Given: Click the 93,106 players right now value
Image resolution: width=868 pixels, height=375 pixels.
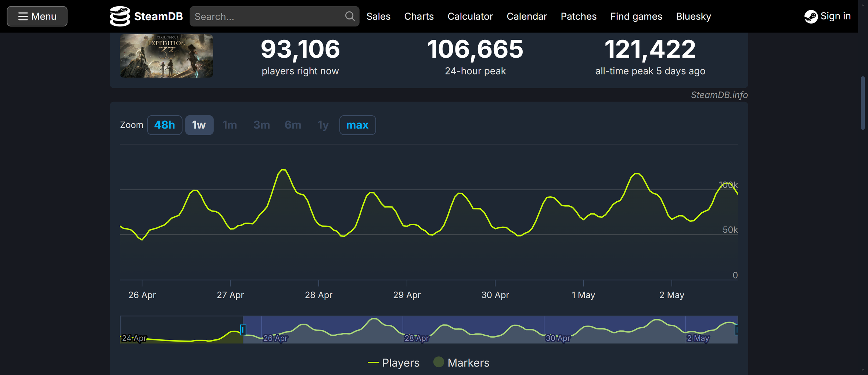Looking at the screenshot, I should point(300,49).
